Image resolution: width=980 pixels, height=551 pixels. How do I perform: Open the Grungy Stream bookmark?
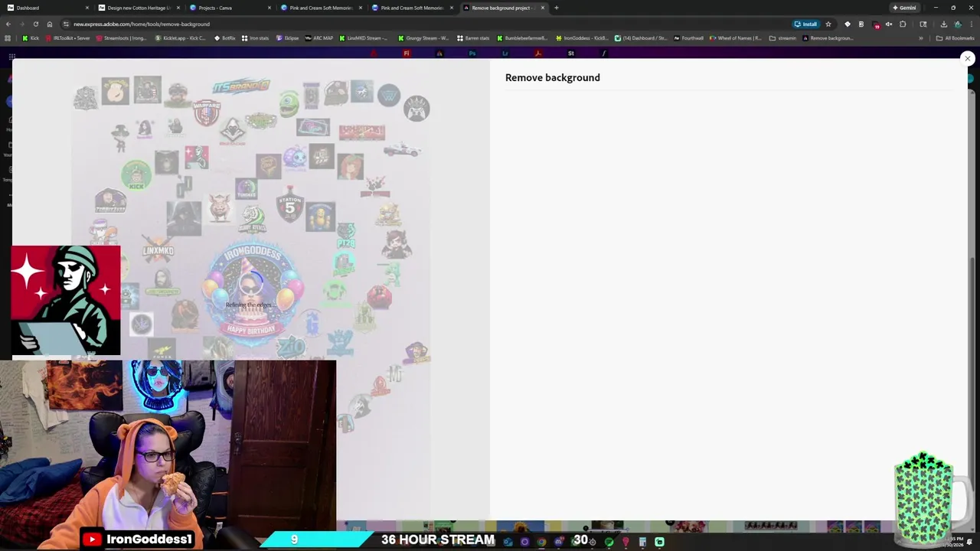[x=423, y=38]
